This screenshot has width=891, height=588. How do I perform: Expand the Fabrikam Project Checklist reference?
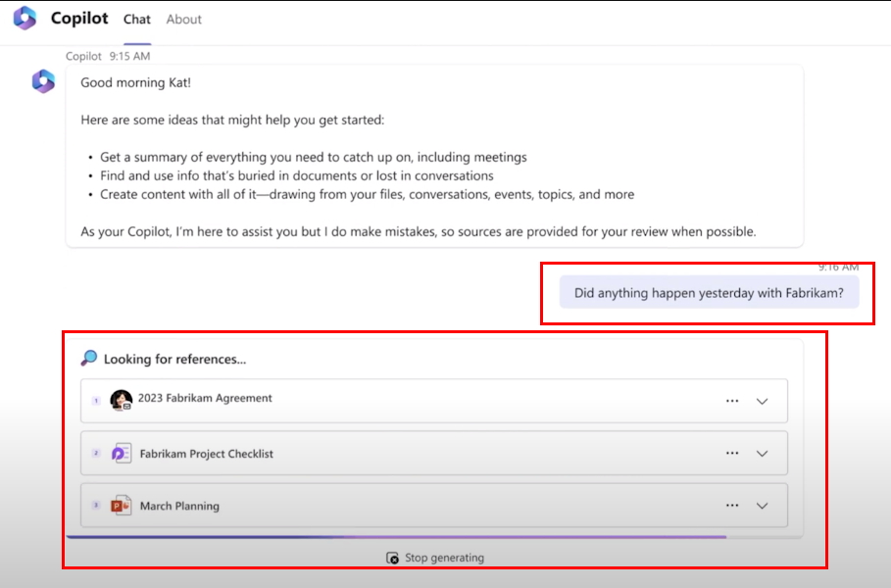pos(762,454)
